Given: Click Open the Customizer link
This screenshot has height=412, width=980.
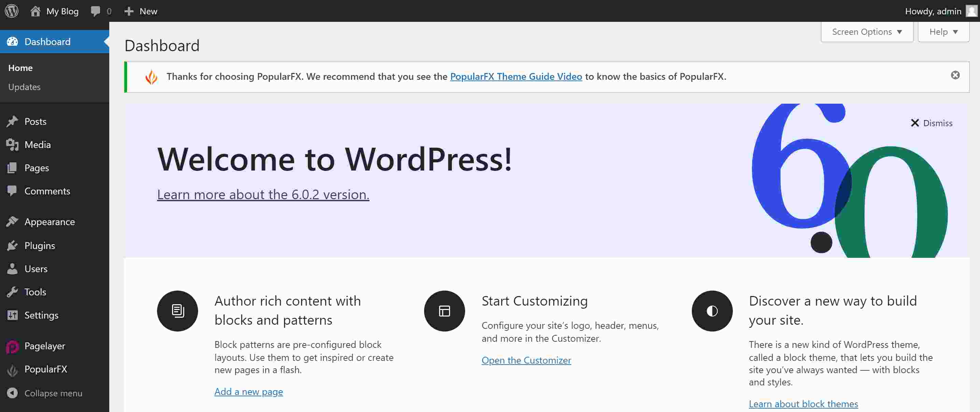Looking at the screenshot, I should click(526, 360).
